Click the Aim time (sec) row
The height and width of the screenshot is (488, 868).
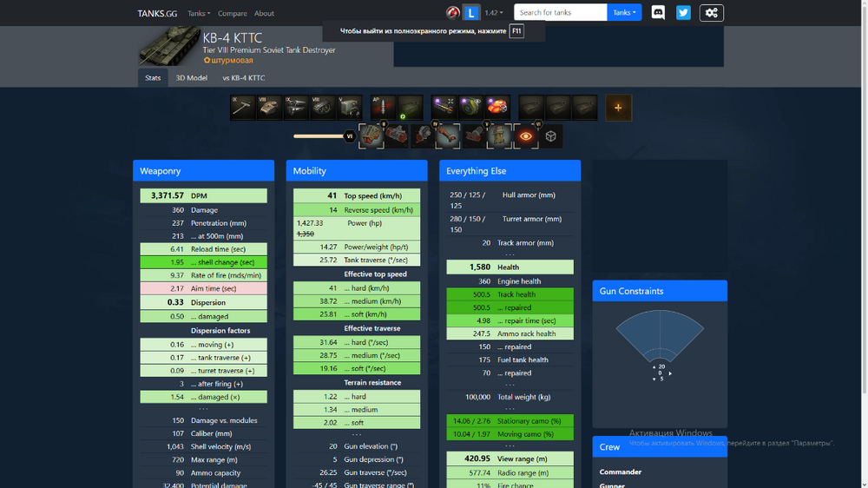click(203, 288)
